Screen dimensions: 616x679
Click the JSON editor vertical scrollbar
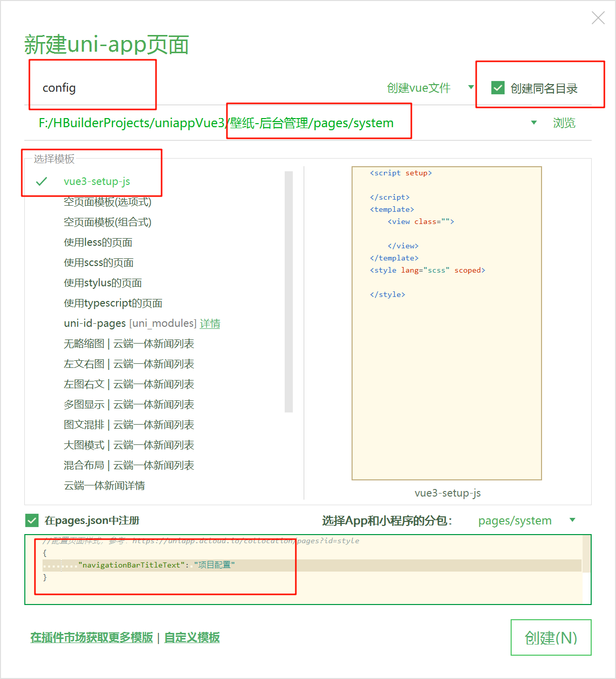pyautogui.click(x=586, y=554)
